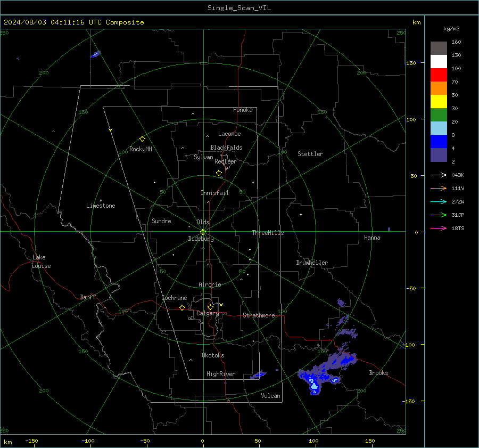Pick the green 20-30 legend color
Viewport: 479px width, 448px height.
tap(439, 115)
